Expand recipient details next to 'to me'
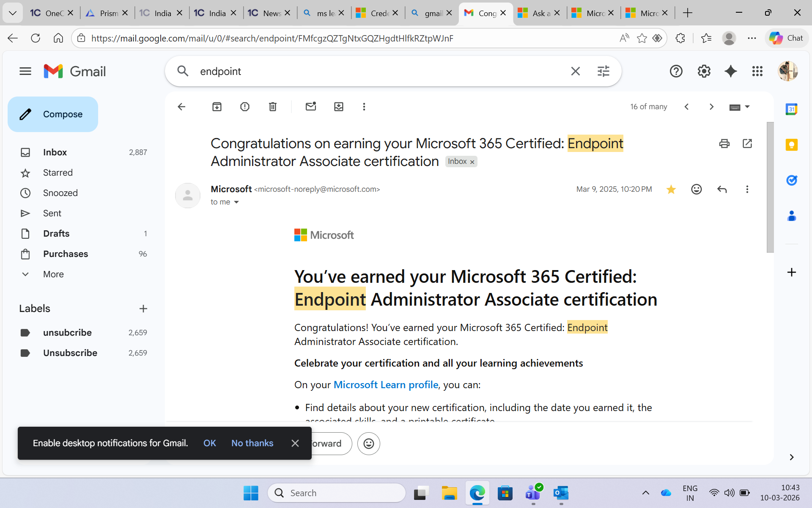This screenshot has width=812, height=508. (x=236, y=202)
